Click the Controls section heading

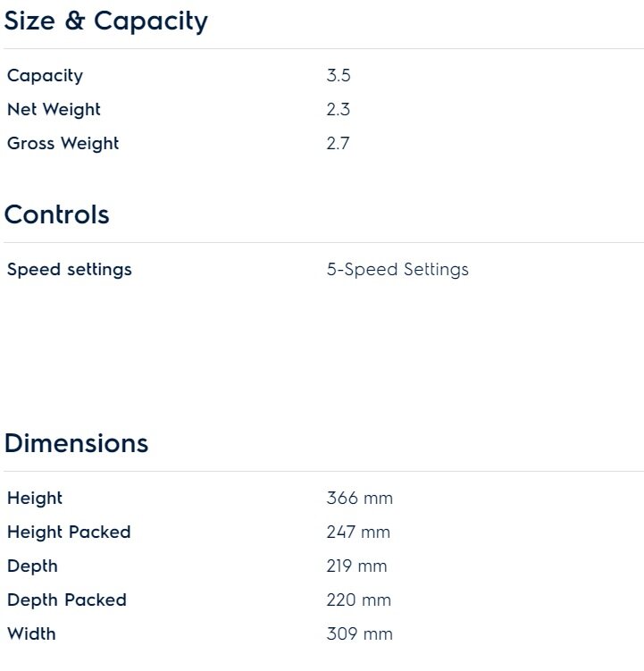(x=57, y=214)
